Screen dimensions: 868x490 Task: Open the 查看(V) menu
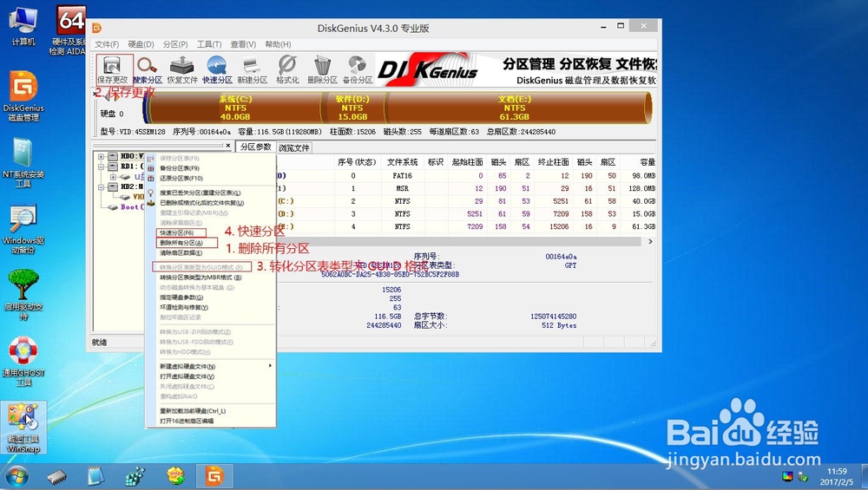pos(244,44)
